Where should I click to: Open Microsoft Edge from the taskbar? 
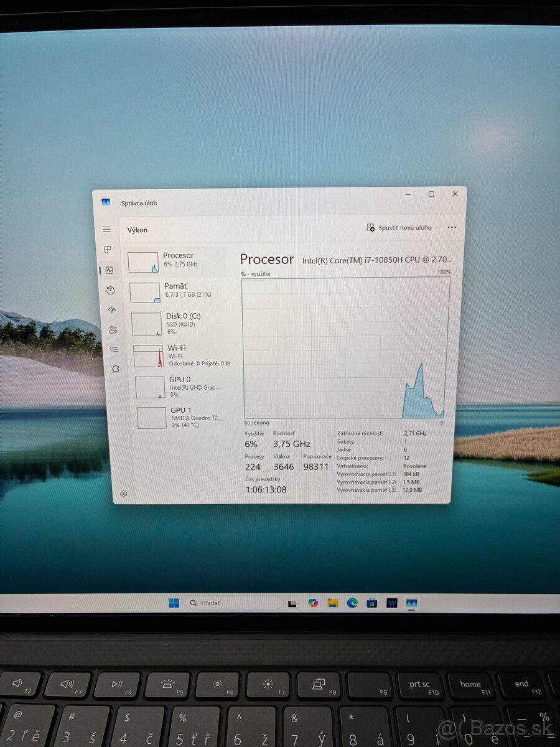click(x=352, y=603)
